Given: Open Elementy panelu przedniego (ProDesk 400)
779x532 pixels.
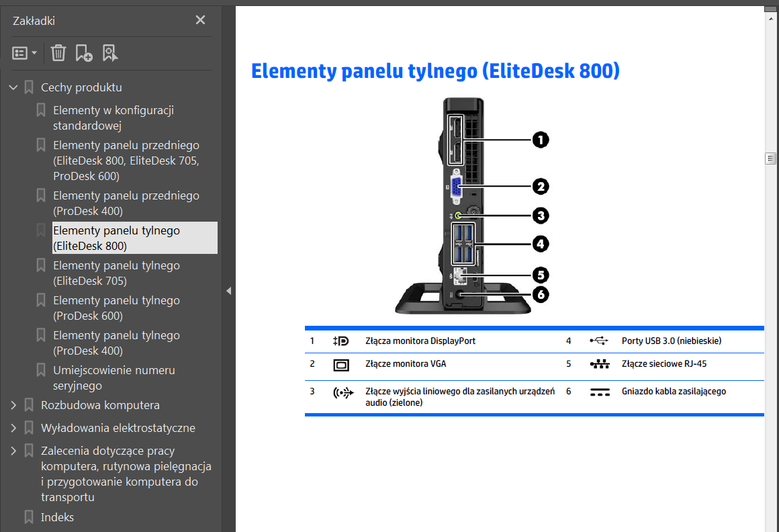Looking at the screenshot, I should click(x=126, y=203).
